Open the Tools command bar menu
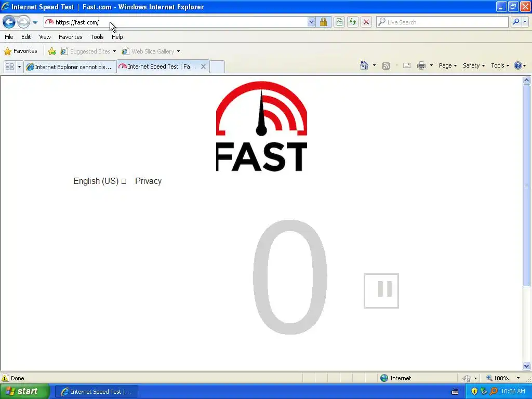The width and height of the screenshot is (532, 399). click(x=500, y=65)
